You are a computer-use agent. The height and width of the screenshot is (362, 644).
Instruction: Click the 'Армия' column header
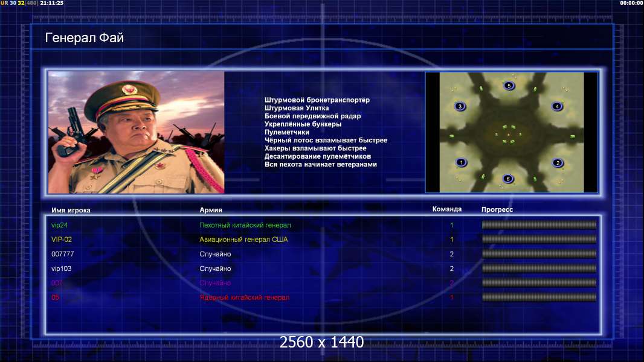(x=211, y=210)
